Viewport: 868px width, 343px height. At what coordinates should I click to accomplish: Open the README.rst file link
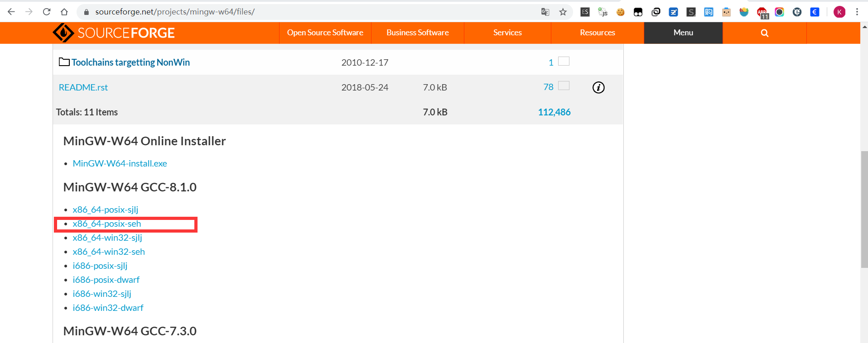tap(83, 87)
